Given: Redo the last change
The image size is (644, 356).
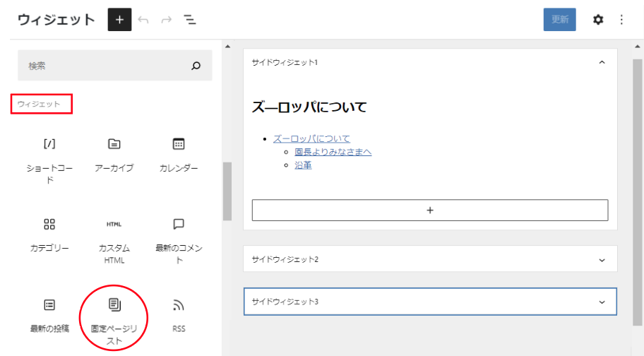Looking at the screenshot, I should pyautogui.click(x=167, y=19).
